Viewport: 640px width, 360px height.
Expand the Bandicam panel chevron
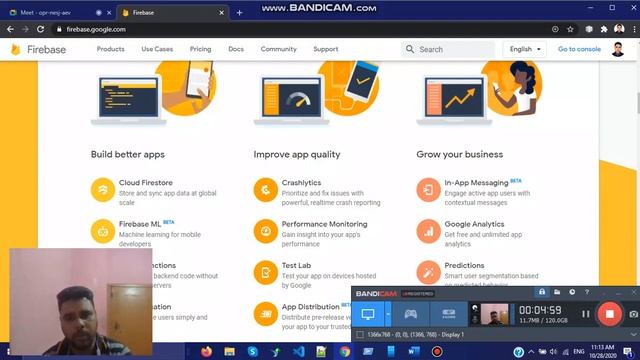coord(633,335)
